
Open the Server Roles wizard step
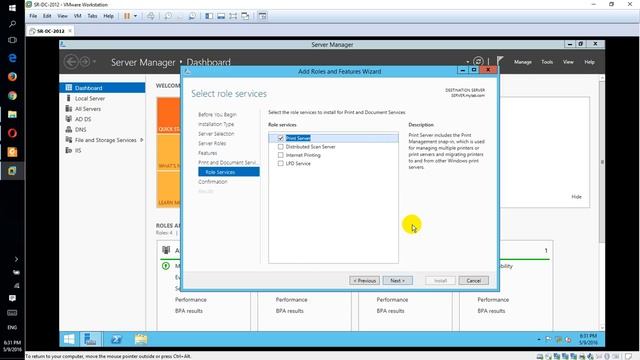pyautogui.click(x=212, y=143)
